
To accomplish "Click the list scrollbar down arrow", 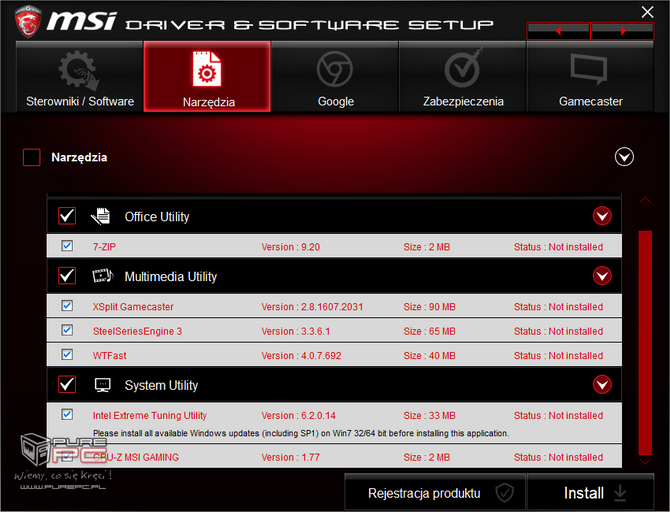I will click(645, 461).
